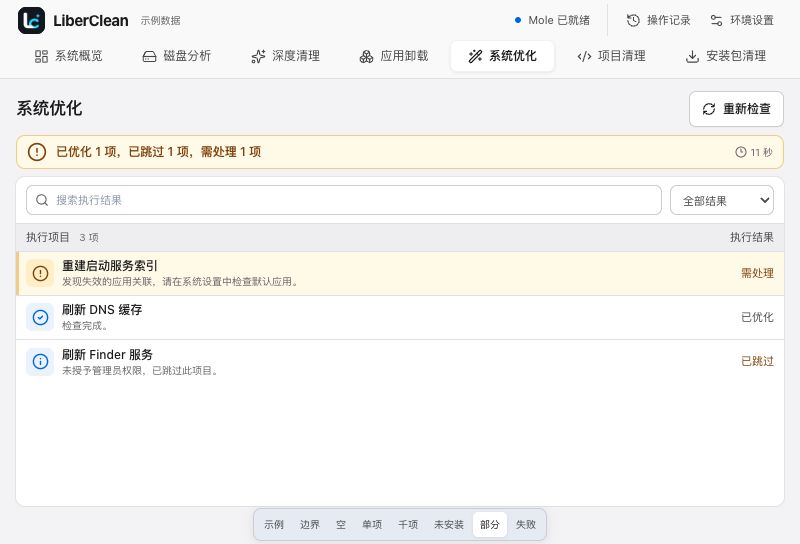Focus the 搜索执行结果 search field
This screenshot has height=544, width=800.
point(344,200)
